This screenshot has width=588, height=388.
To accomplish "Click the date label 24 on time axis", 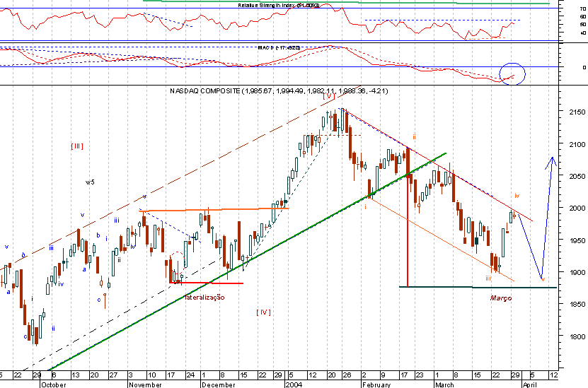I will tap(190, 375).
